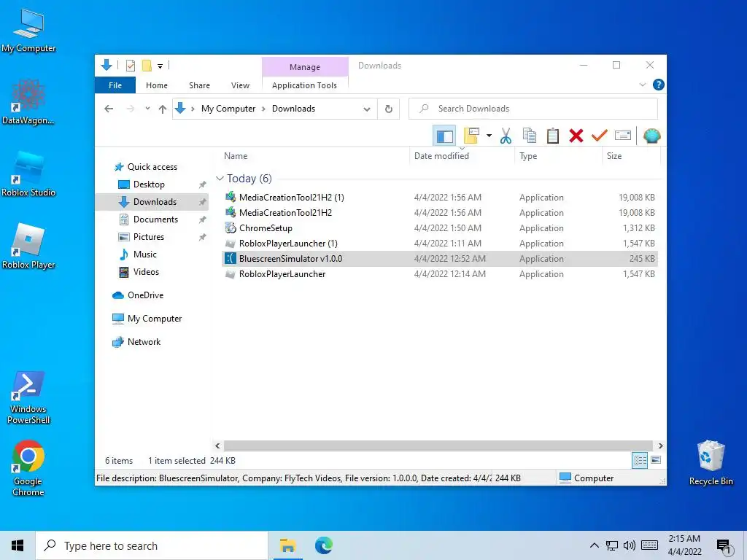The width and height of the screenshot is (747, 560).
Task: Select MediaCreationTool21H2 (1) file
Action: (x=439, y=197)
